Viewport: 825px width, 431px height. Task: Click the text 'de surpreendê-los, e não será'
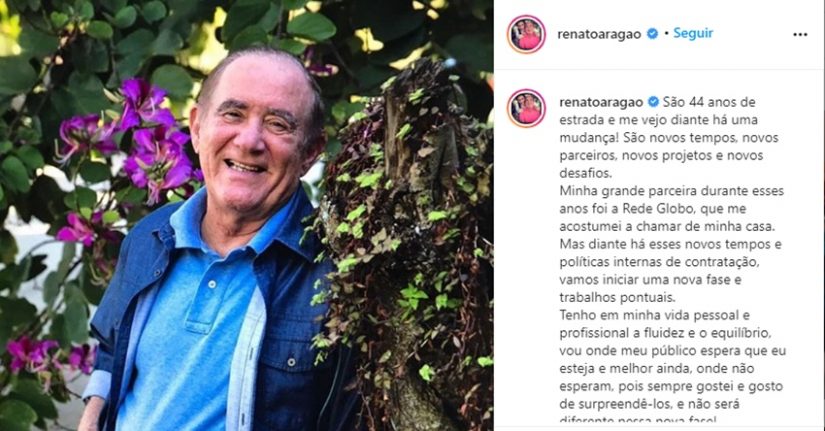click(649, 404)
